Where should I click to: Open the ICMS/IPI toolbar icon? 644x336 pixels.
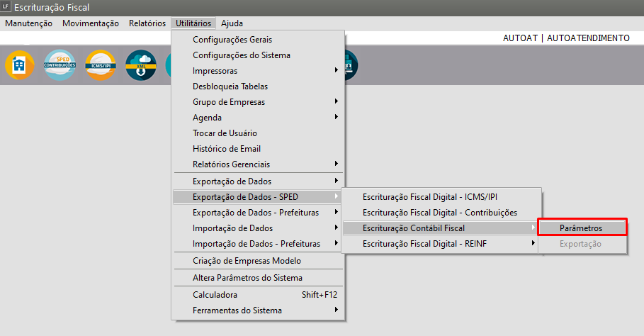tap(100, 65)
